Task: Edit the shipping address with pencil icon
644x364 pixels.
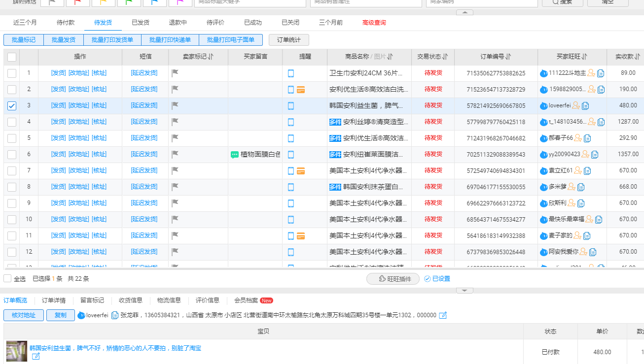Action: tap(443, 315)
